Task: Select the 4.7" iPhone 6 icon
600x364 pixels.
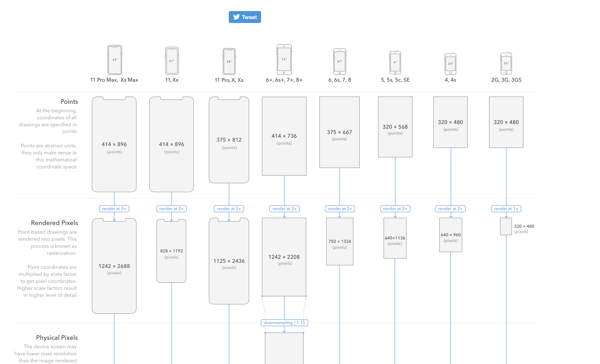Action: click(x=340, y=62)
